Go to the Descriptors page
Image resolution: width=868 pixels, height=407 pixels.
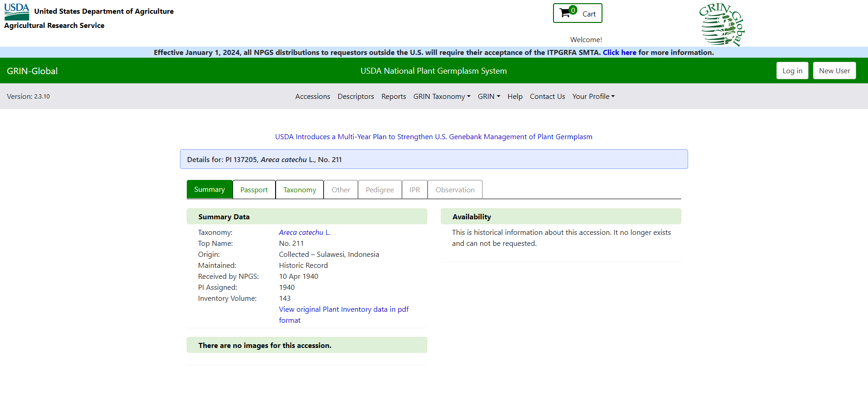click(x=356, y=97)
